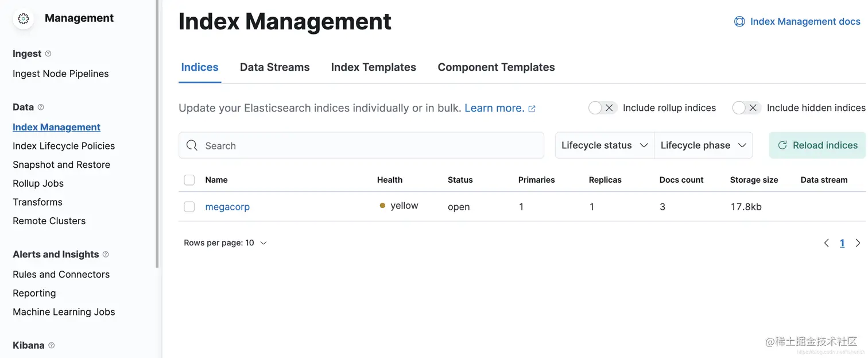The image size is (868, 358).
Task: Go to the next page arrow
Action: (x=858, y=243)
